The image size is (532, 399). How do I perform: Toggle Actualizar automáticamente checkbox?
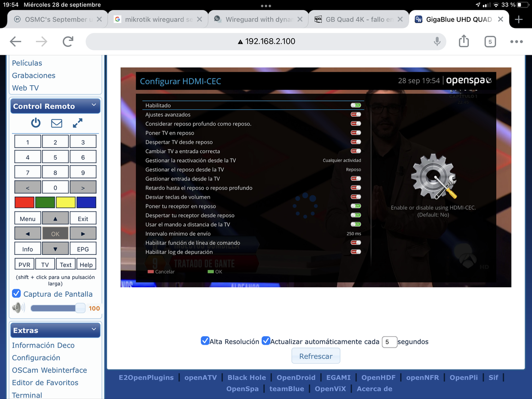pos(266,341)
